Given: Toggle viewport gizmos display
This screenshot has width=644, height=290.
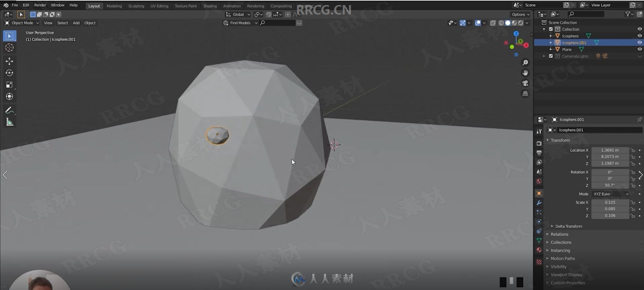Looking at the screenshot, I should [x=463, y=23].
